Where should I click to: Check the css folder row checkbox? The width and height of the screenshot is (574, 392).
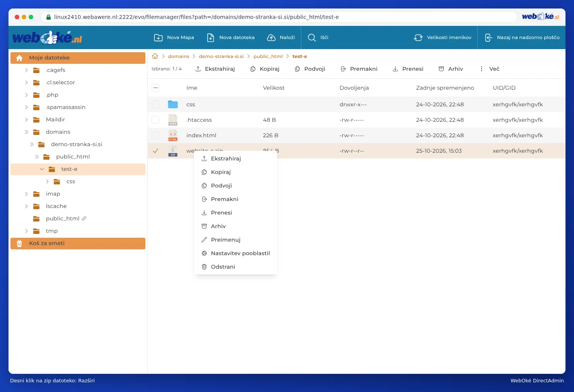click(155, 104)
